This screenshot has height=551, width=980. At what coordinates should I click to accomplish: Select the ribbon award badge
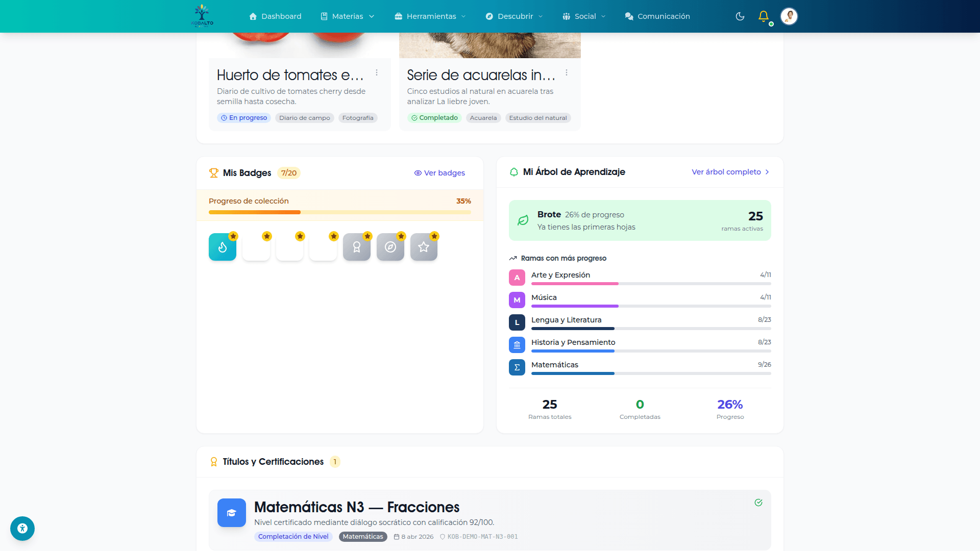coord(357,247)
